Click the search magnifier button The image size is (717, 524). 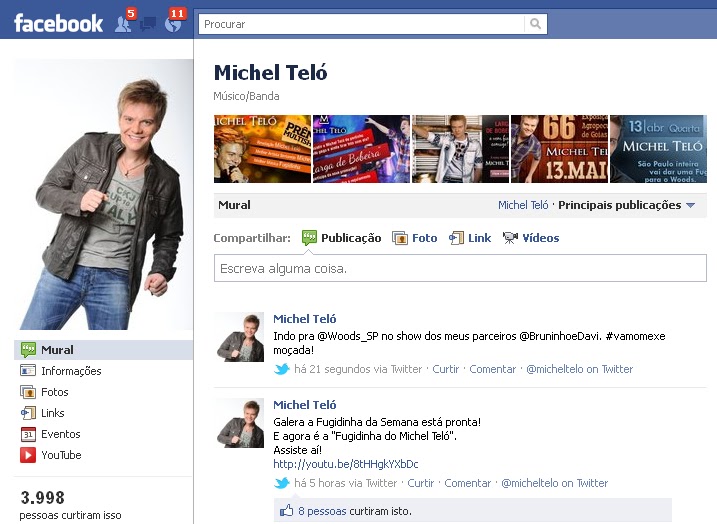tap(535, 24)
